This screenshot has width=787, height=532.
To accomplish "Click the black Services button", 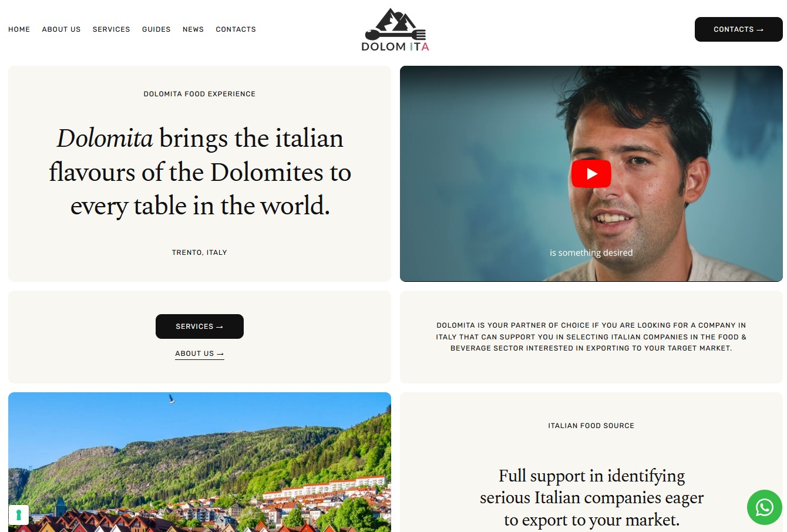I will (x=200, y=326).
